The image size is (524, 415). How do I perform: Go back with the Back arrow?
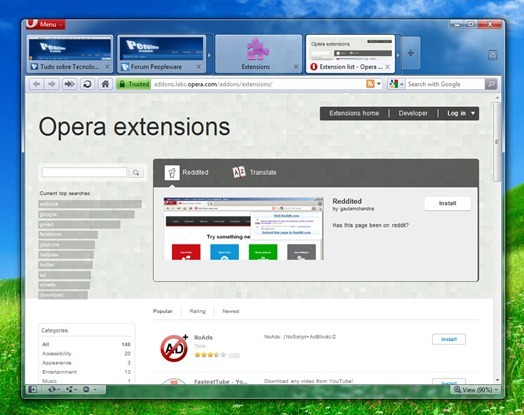pos(36,84)
